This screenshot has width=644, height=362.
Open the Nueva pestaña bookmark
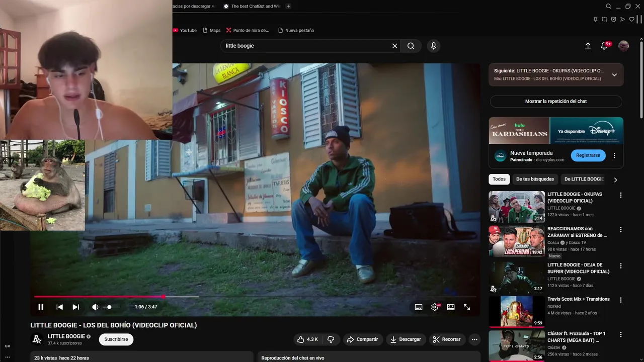tap(296, 30)
